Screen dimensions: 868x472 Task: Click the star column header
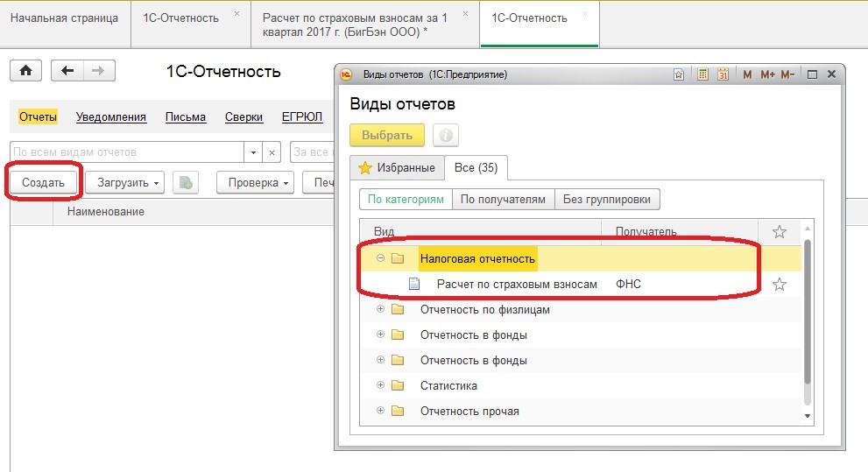click(780, 232)
